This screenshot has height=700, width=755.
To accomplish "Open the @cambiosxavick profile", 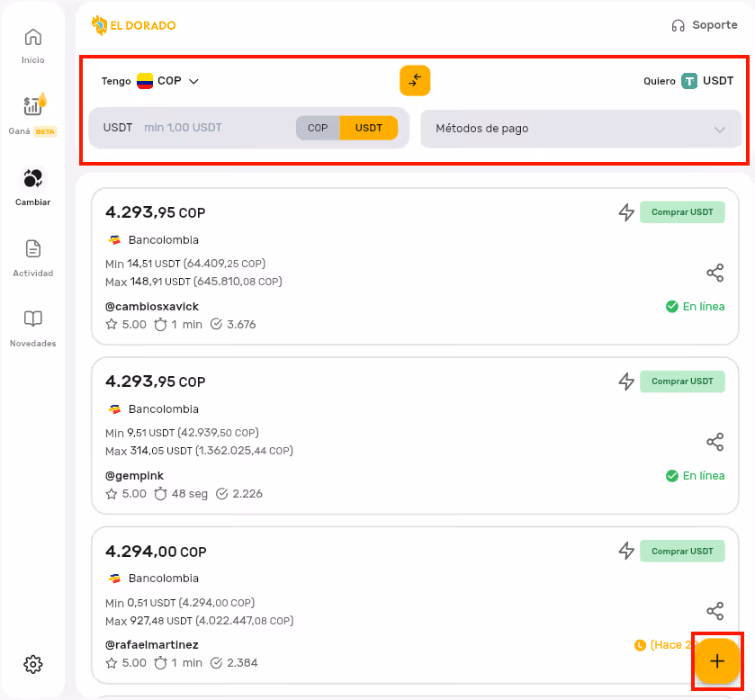I will pos(152,306).
